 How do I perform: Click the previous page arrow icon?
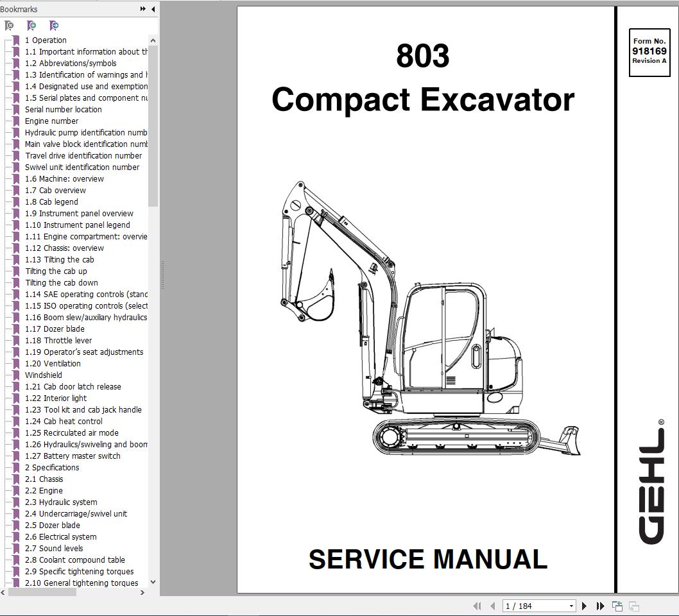click(x=493, y=606)
